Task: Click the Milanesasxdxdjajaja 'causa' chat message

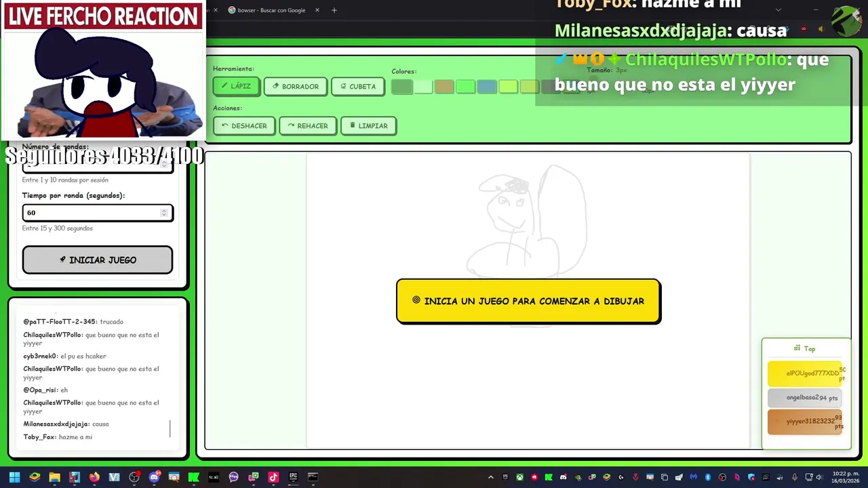Action: (x=66, y=424)
